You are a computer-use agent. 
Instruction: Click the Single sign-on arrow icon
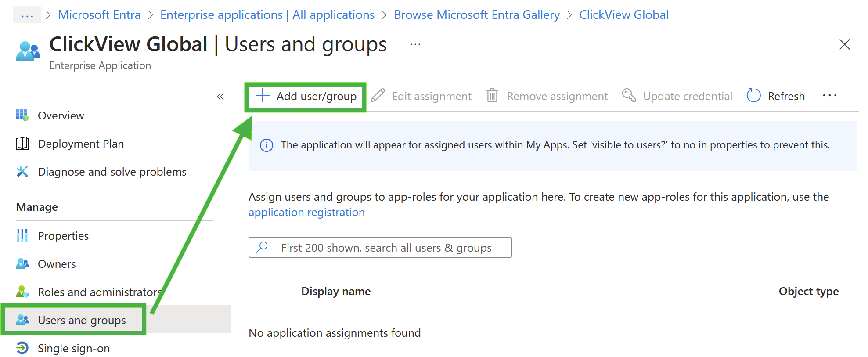pyautogui.click(x=22, y=348)
